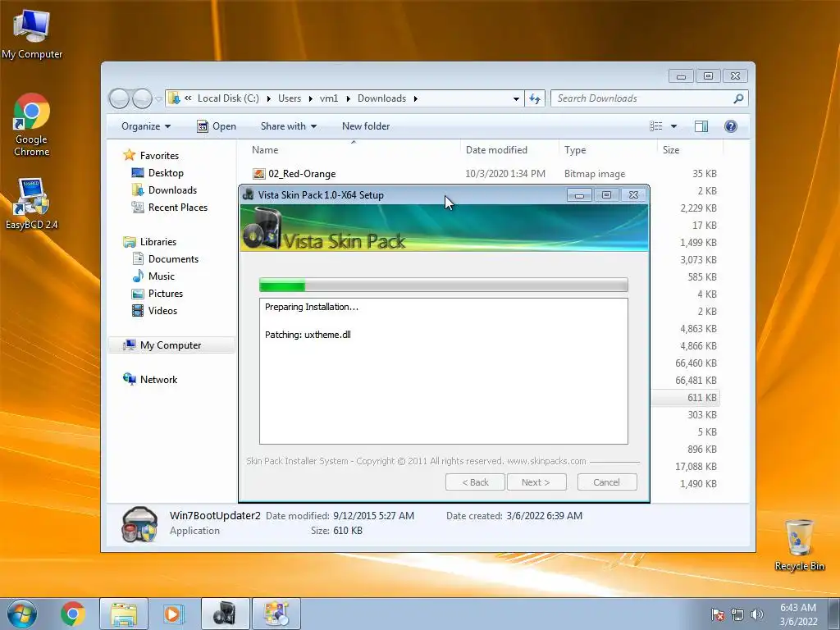Open volume control speaker icon
This screenshot has width=840, height=630.
(757, 614)
